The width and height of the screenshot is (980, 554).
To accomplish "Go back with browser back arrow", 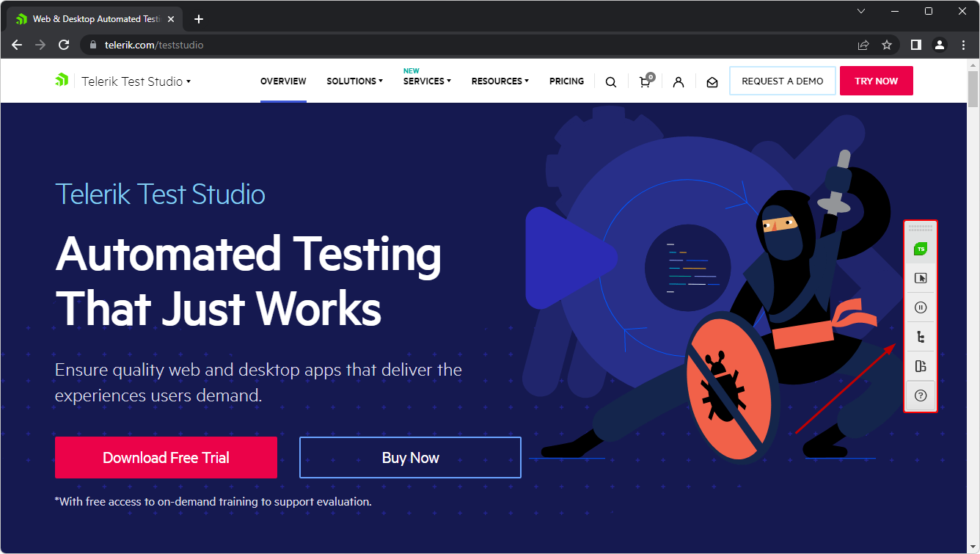I will [x=17, y=45].
